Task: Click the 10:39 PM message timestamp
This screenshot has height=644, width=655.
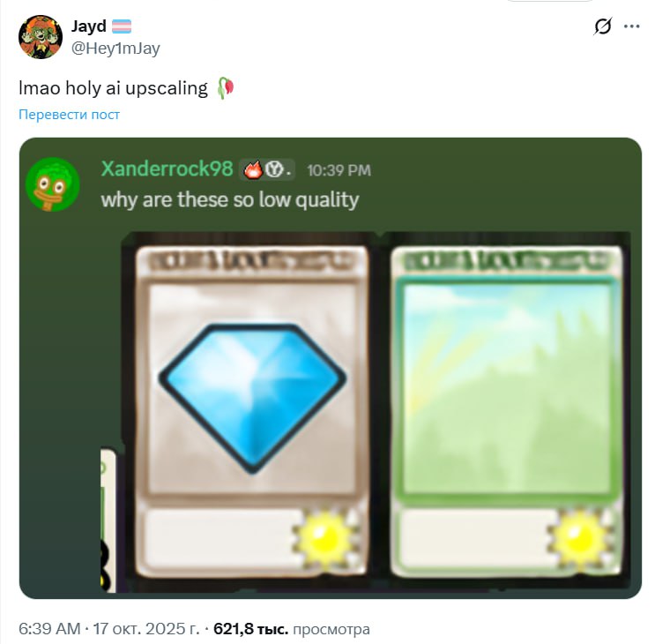Action: [x=339, y=170]
